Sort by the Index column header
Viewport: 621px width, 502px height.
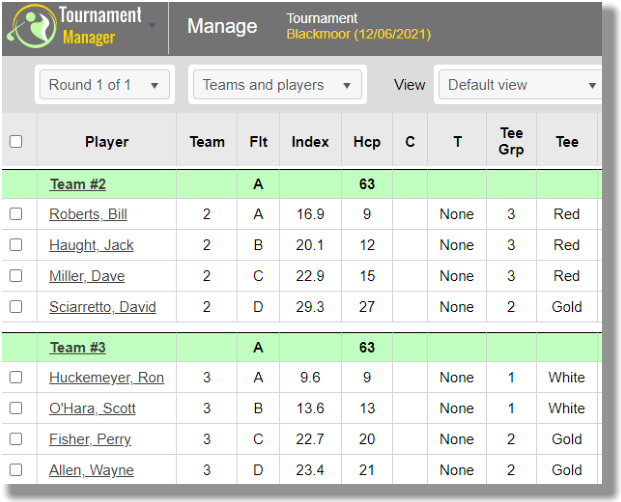click(x=310, y=142)
